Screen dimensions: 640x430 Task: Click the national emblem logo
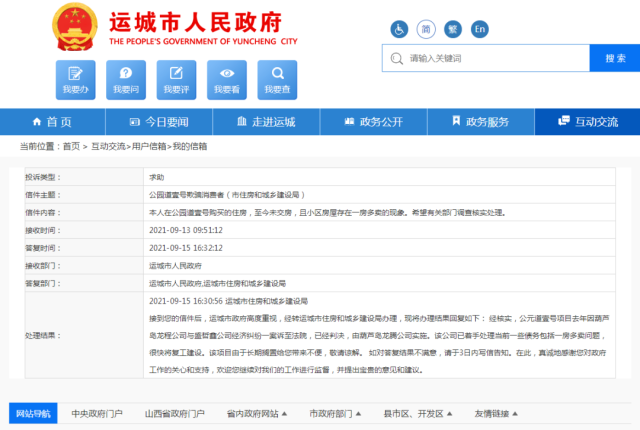click(x=70, y=24)
